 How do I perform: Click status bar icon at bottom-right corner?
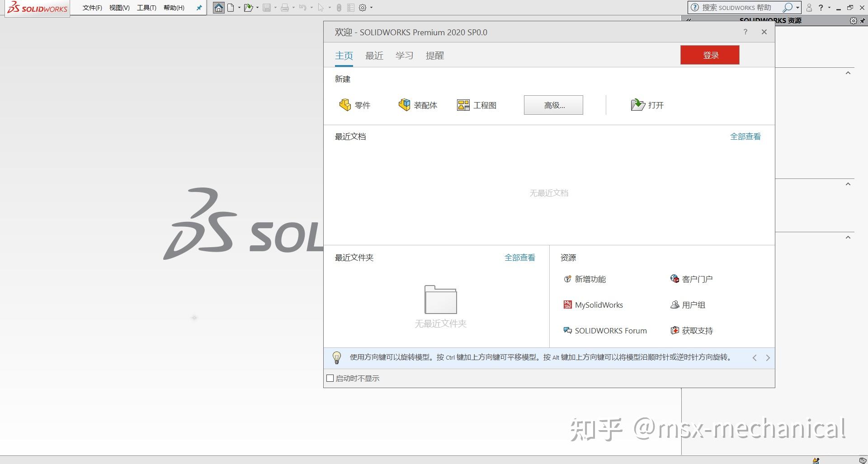862,460
